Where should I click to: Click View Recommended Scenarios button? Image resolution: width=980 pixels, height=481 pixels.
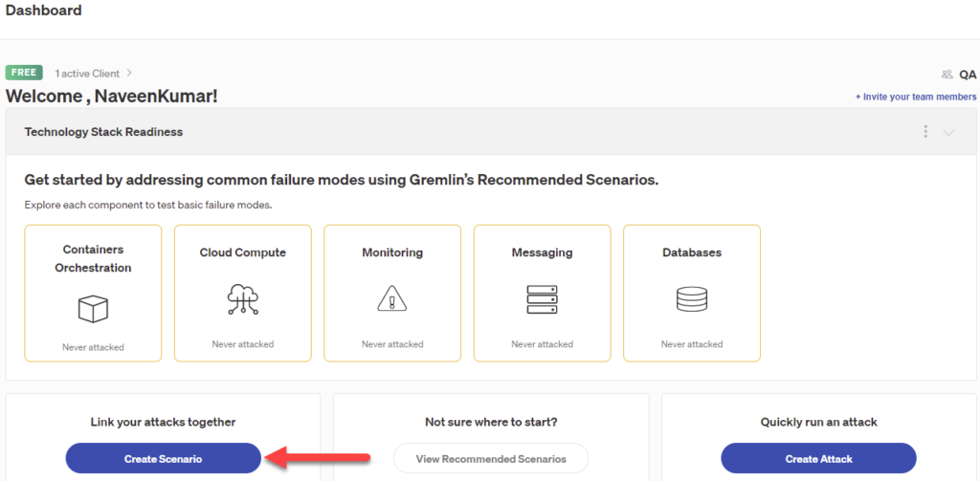click(491, 458)
